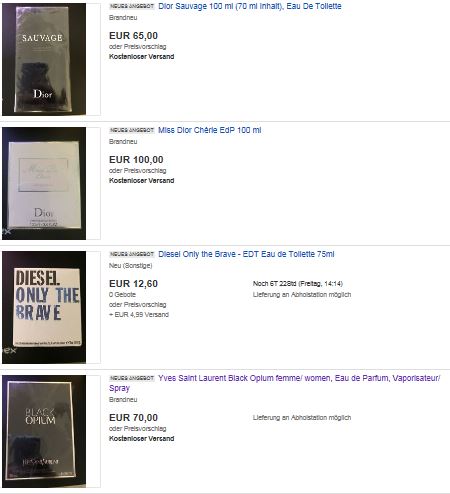Open the Dior Sauvage 100 ml listing title
The width and height of the screenshot is (450, 494).
[250, 6]
